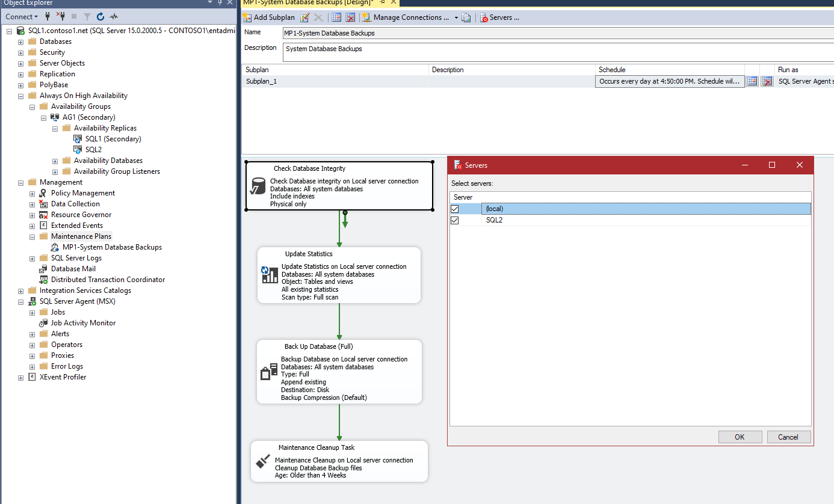Select the Back Up Database task icon
This screenshot has height=504, width=834.
point(269,372)
